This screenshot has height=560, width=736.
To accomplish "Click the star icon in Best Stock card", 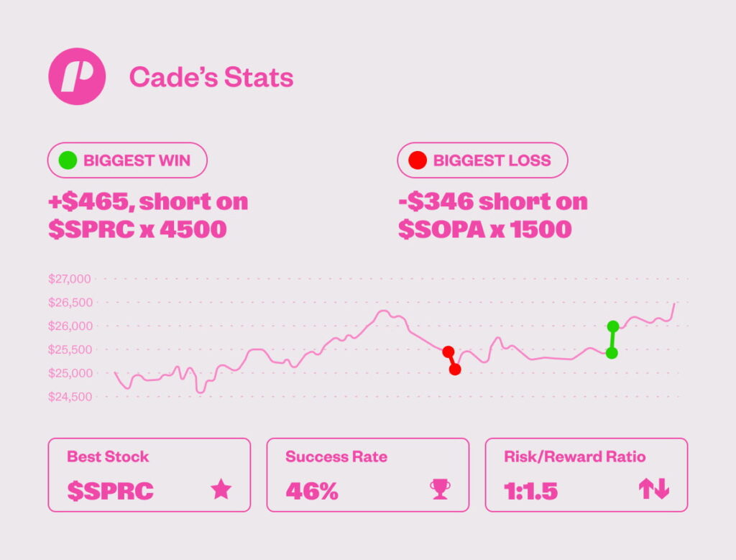I will (221, 490).
